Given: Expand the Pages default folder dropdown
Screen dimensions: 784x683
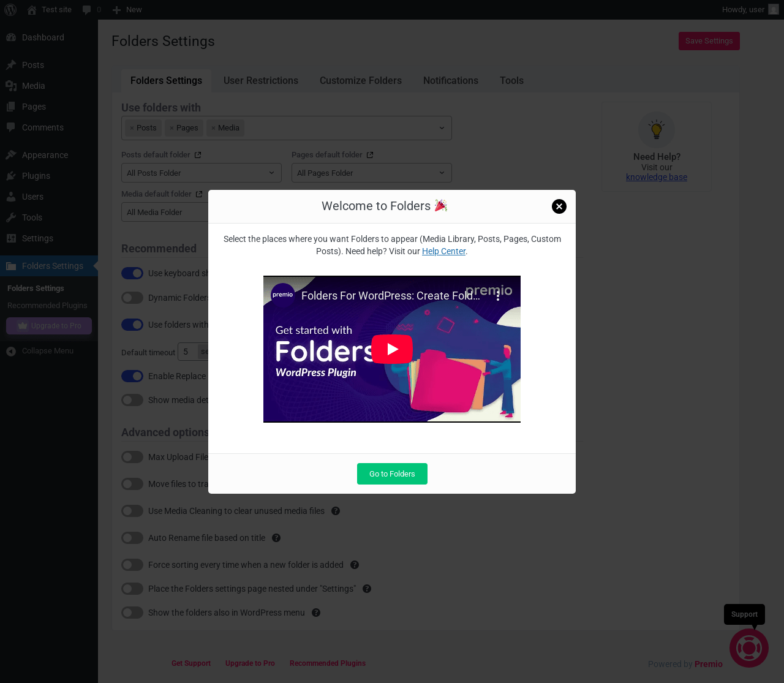Looking at the screenshot, I should pyautogui.click(x=372, y=173).
